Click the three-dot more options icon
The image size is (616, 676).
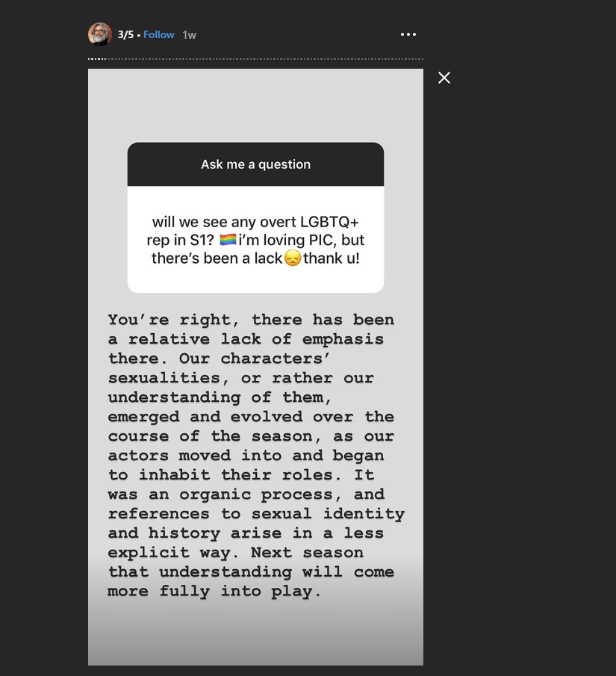click(408, 34)
